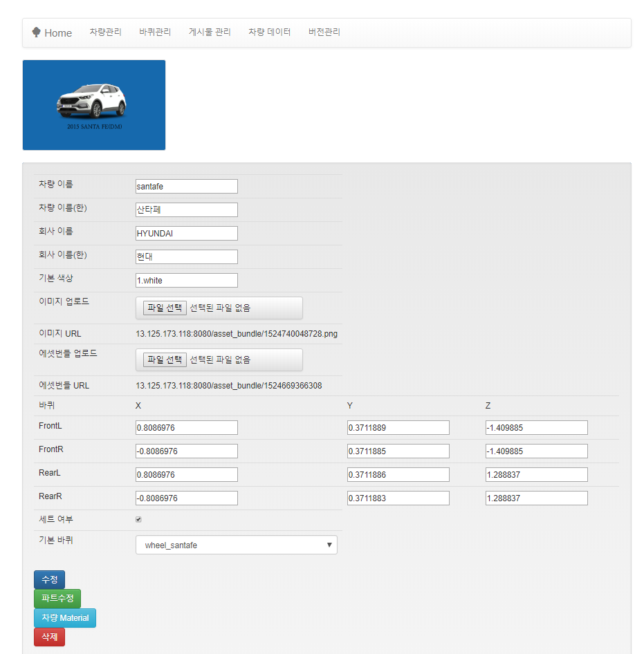This screenshot has height=654, width=644.
Task: Go to 게시물 관리 page
Action: [x=210, y=32]
